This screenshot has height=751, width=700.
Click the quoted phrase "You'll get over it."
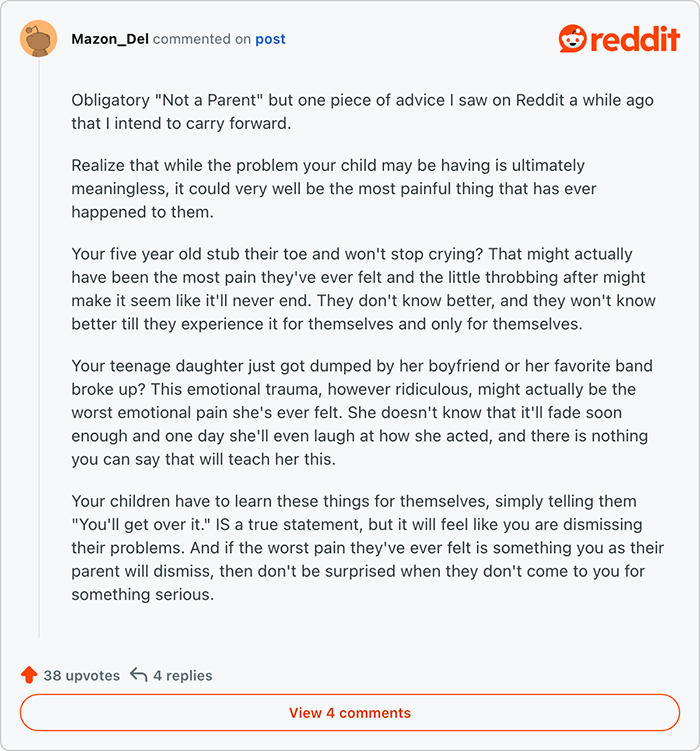[x=141, y=524]
